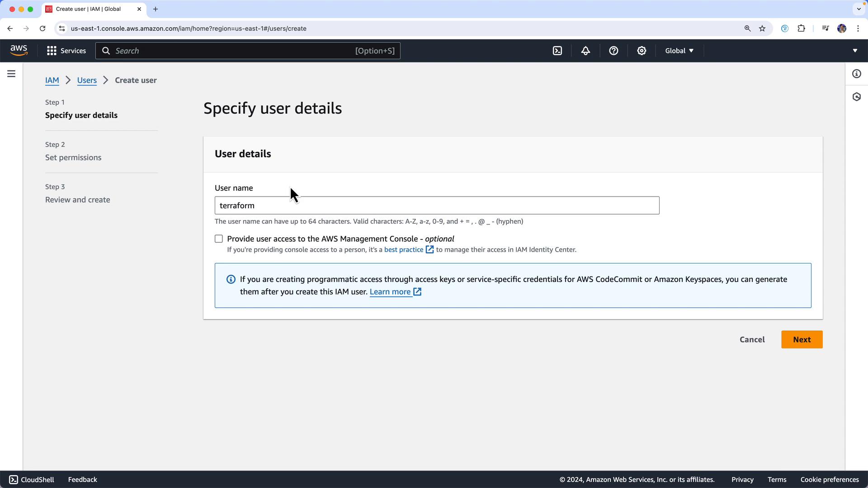Open Chrome three-dot menu
This screenshot has width=868, height=488.
point(858,28)
